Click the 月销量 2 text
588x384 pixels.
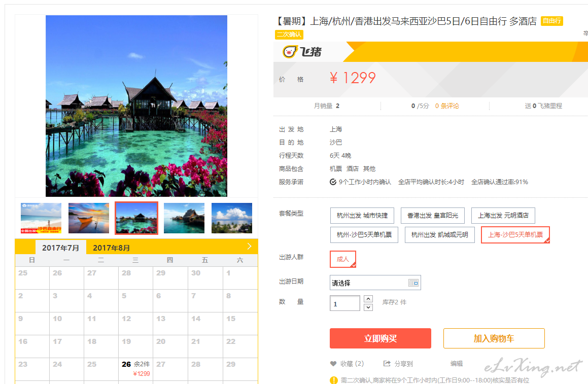click(327, 106)
